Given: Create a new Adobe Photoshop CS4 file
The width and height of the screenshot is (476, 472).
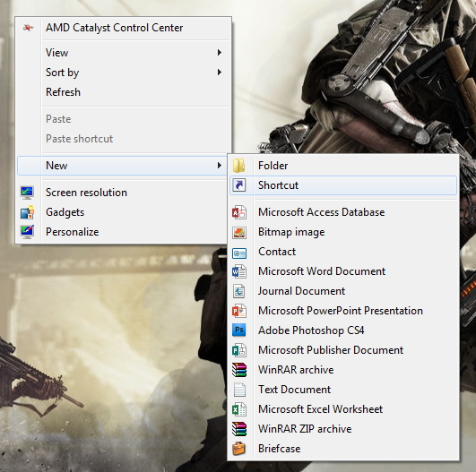Looking at the screenshot, I should click(x=343, y=330).
